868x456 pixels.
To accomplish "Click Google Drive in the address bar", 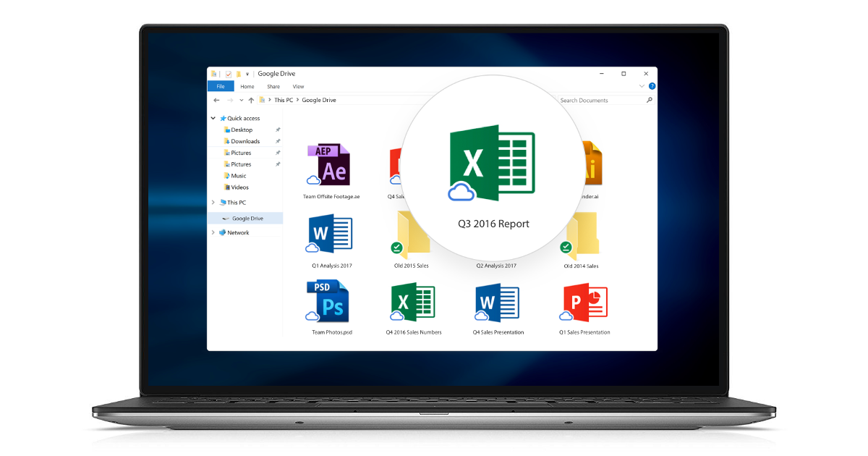I will click(x=319, y=100).
